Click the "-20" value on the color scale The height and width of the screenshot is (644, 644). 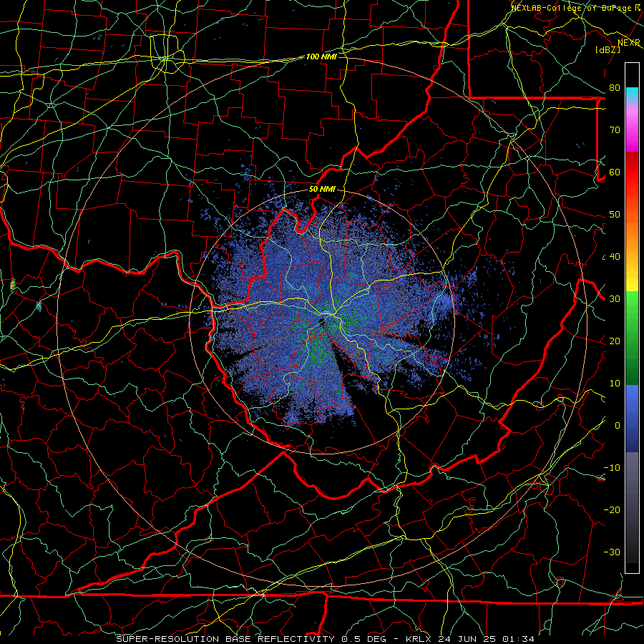pos(612,509)
